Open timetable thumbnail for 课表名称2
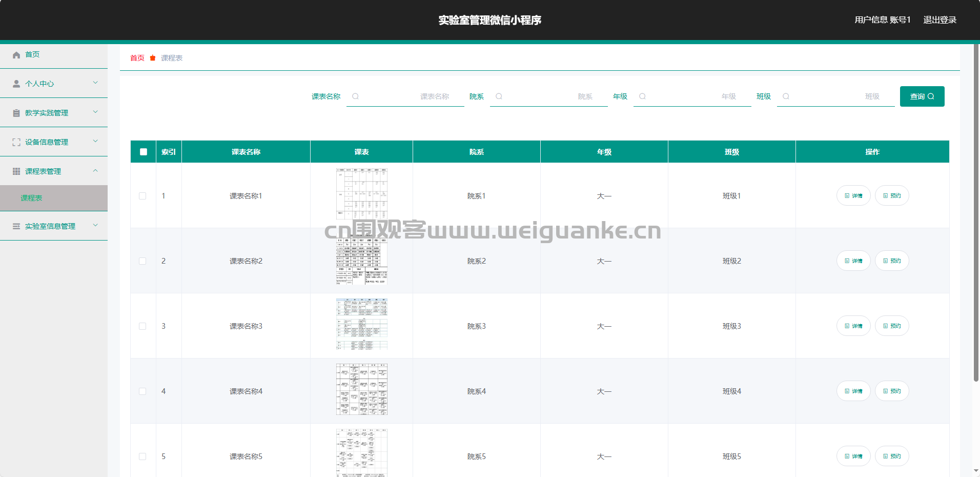980x477 pixels. pos(362,259)
